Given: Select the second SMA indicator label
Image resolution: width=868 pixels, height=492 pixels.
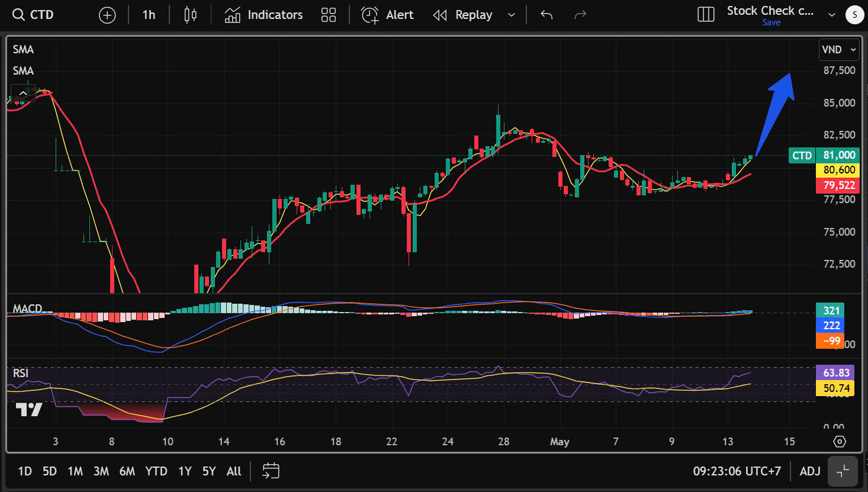Looking at the screenshot, I should [x=23, y=70].
